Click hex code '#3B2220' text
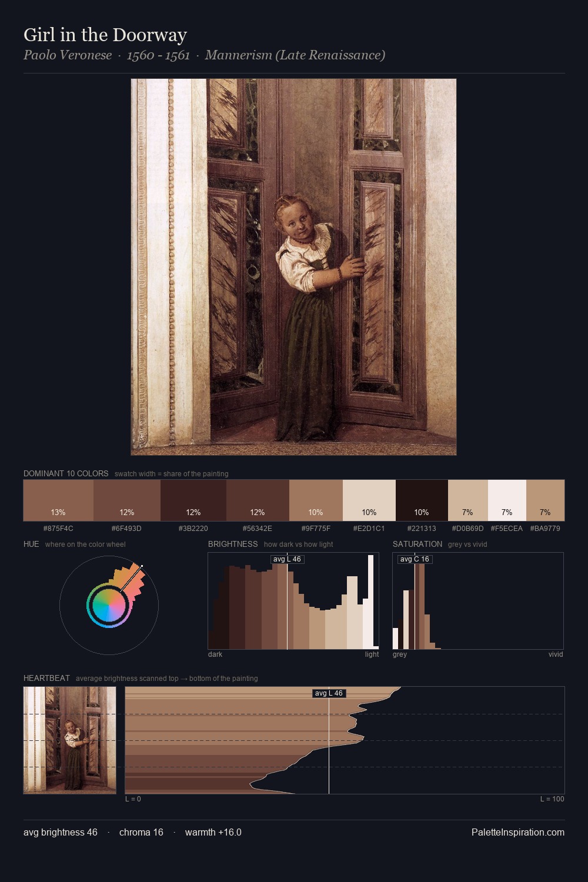 193,528
